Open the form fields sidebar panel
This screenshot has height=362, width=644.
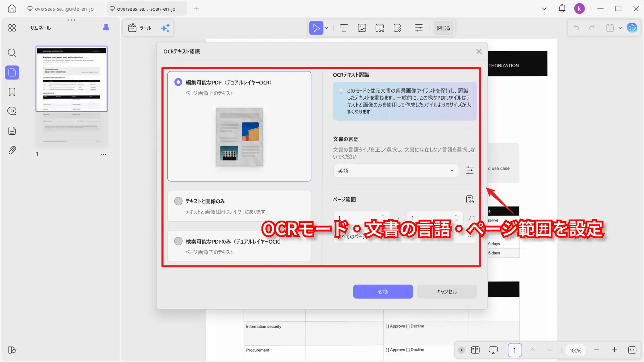click(x=12, y=131)
